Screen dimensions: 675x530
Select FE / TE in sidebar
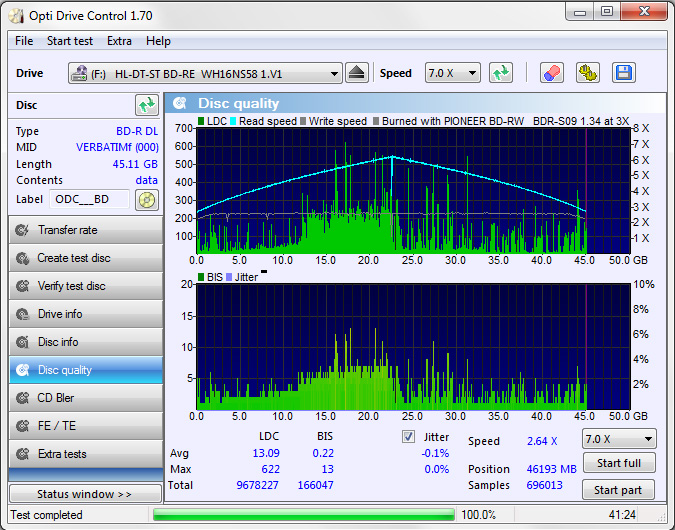point(85,426)
